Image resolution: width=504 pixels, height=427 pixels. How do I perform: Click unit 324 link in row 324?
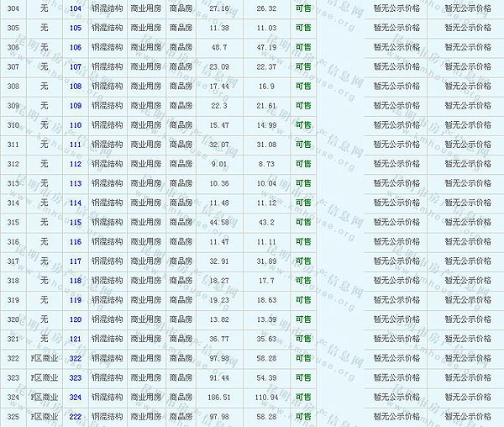tap(76, 398)
